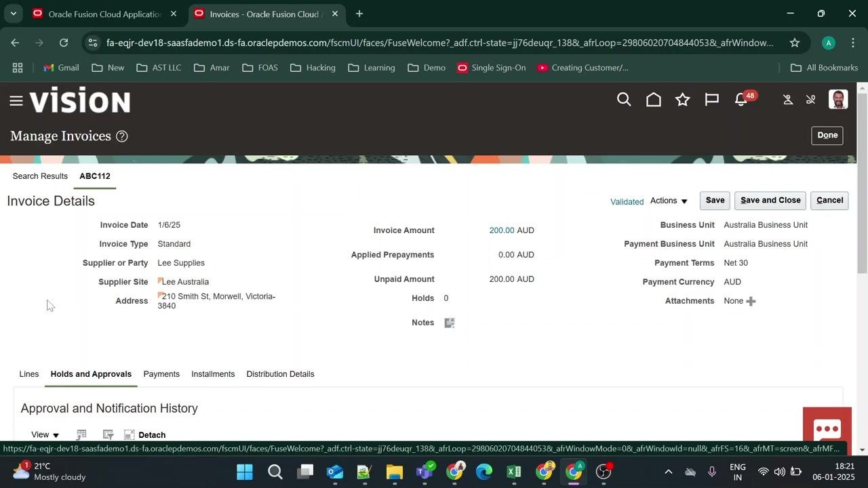Open the Single Sign-On bookmark

coord(491,68)
